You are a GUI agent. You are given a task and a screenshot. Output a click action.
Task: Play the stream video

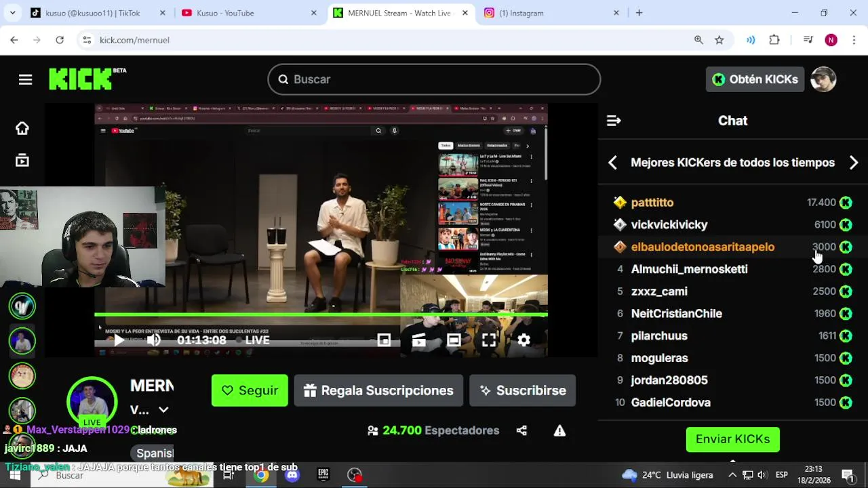119,340
